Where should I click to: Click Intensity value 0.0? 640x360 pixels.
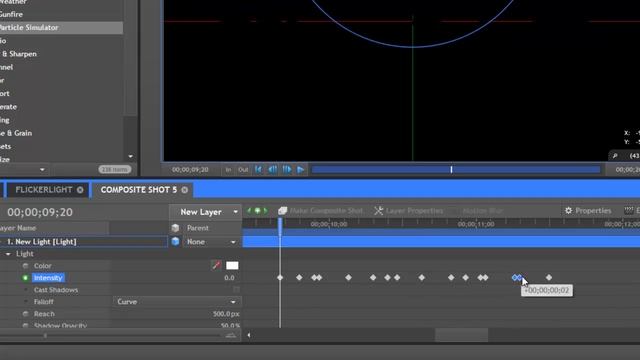[229, 278]
